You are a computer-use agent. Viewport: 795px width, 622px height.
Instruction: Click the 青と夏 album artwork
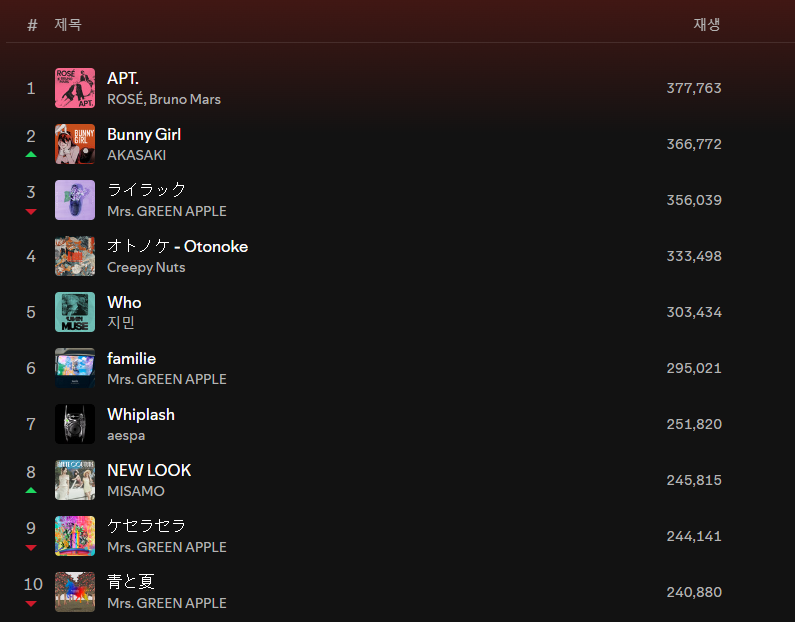75,592
